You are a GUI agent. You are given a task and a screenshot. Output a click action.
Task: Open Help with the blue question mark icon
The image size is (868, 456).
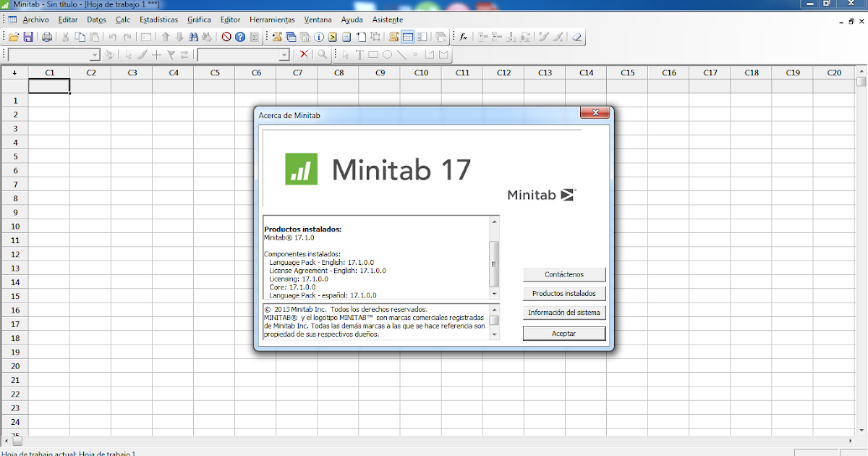[240, 37]
